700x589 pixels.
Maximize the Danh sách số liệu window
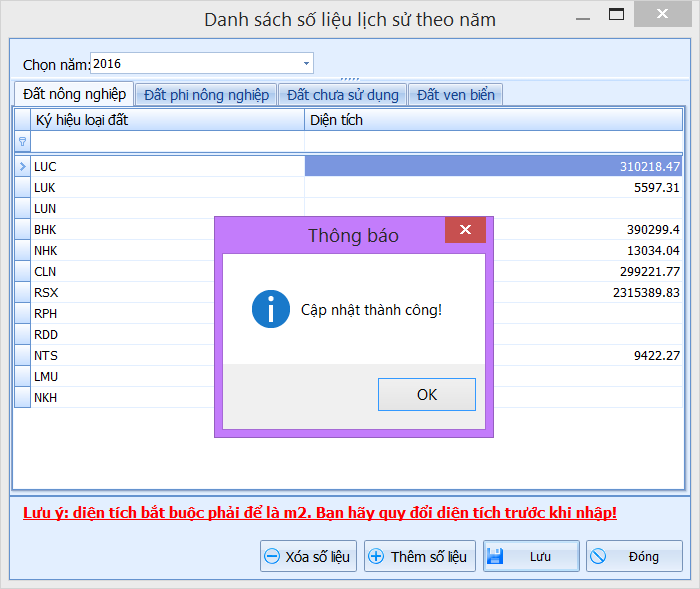[617, 16]
